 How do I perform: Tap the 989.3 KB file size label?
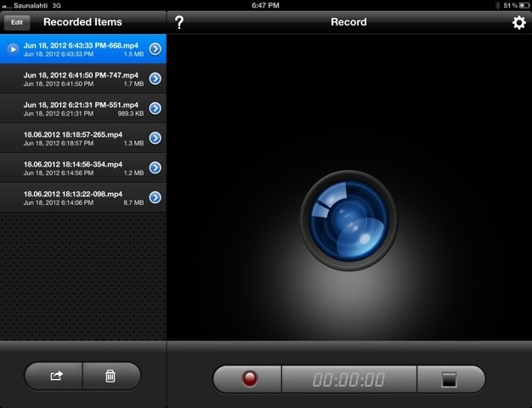[x=131, y=113]
